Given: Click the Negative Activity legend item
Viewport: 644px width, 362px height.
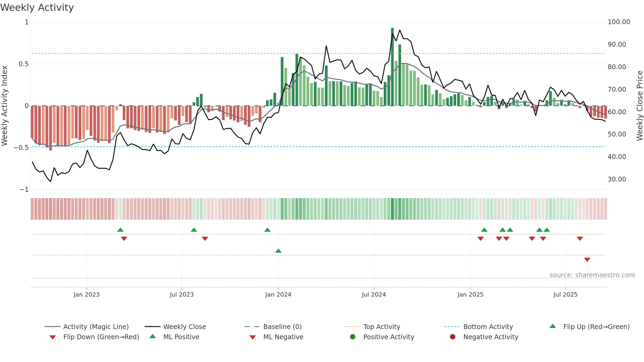Looking at the screenshot, I should [x=484, y=337].
